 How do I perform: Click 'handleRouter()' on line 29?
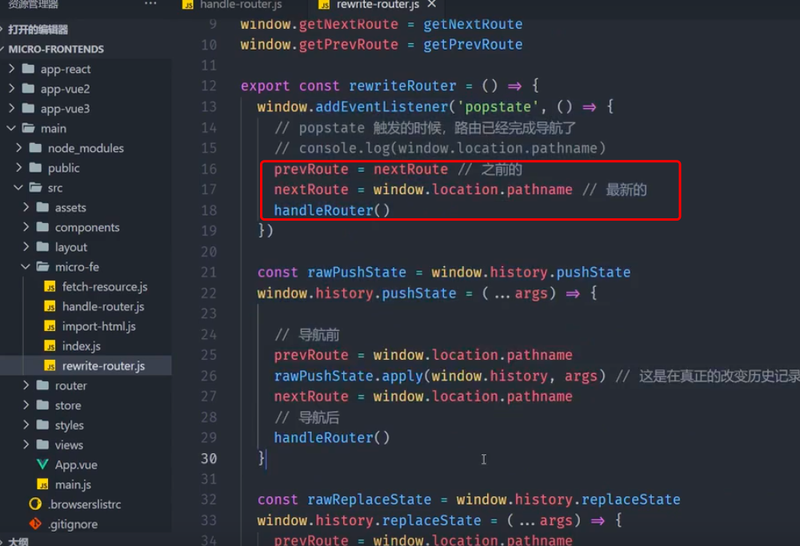click(332, 437)
